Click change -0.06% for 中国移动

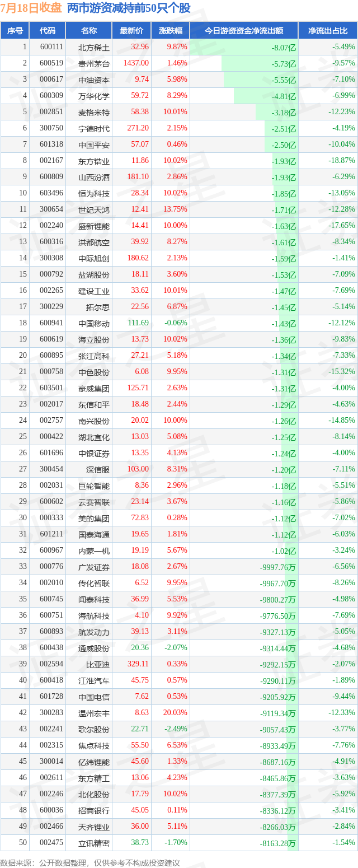click(177, 323)
